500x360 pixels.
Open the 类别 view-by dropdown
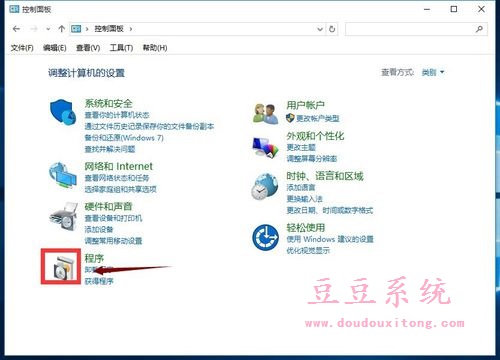pos(433,72)
